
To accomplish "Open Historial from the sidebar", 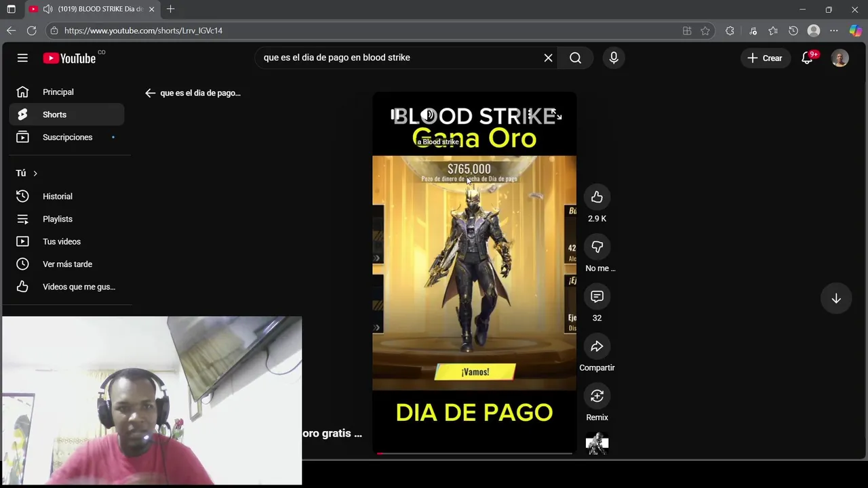I will (x=66, y=197).
